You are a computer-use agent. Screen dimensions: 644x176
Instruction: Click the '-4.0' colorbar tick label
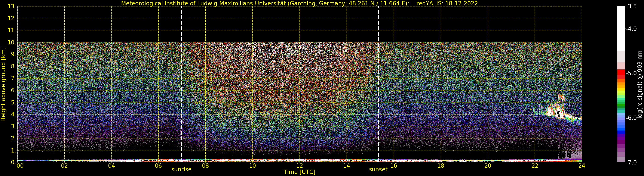point(631,29)
